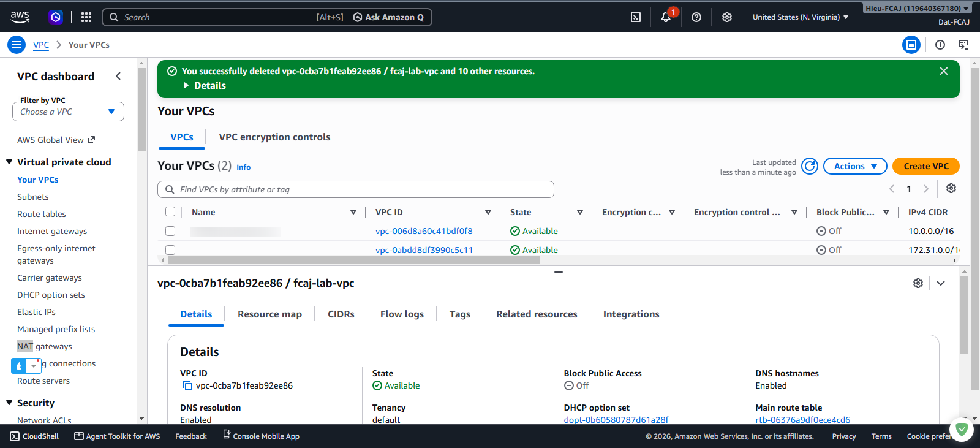Navigate to Subnets in sidebar
The image size is (980, 448).
pos(33,197)
